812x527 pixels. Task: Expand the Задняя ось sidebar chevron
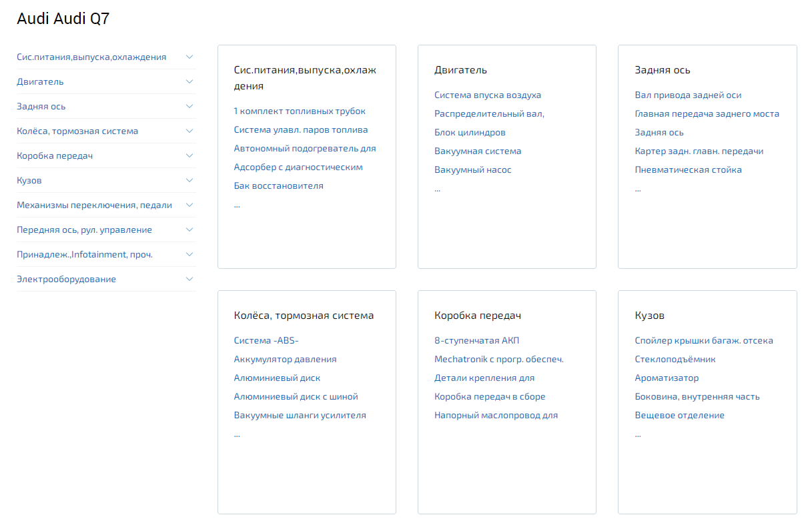point(189,106)
